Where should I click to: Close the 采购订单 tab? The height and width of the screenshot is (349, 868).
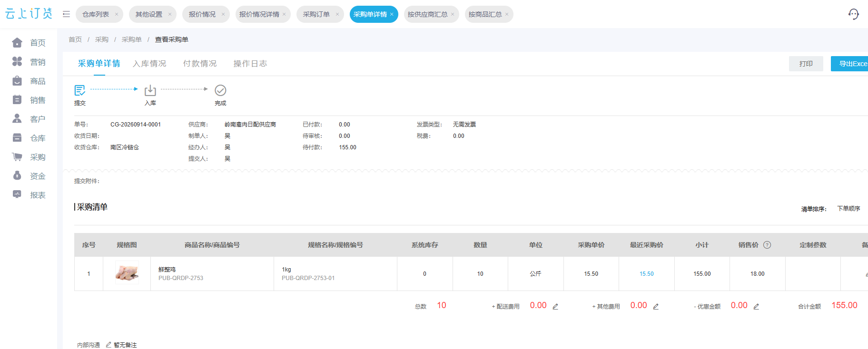tap(337, 14)
